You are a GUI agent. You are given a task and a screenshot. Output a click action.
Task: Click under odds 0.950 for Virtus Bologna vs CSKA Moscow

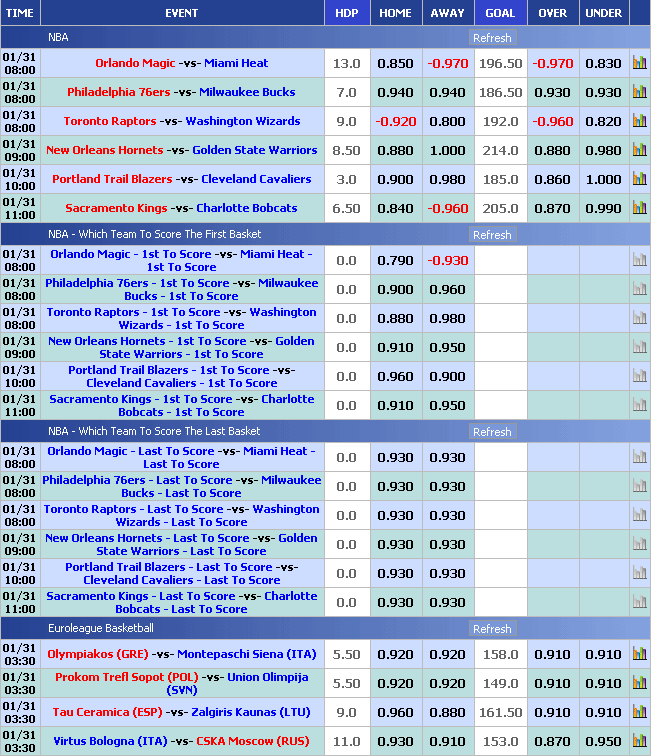(603, 741)
